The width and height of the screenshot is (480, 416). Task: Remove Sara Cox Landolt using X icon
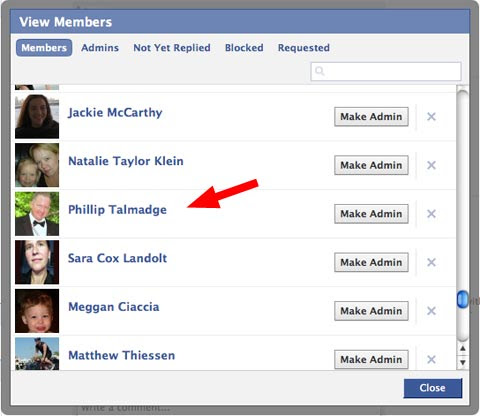click(x=431, y=262)
